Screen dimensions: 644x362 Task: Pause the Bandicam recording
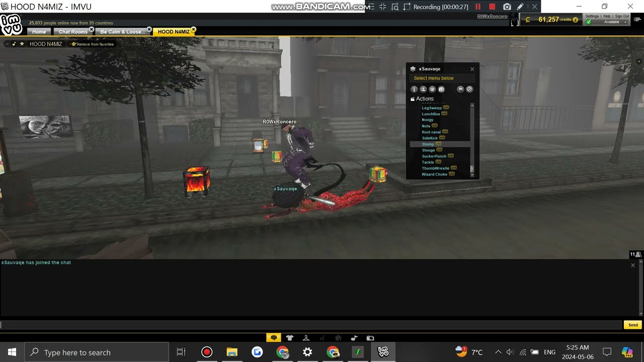pyautogui.click(x=478, y=7)
